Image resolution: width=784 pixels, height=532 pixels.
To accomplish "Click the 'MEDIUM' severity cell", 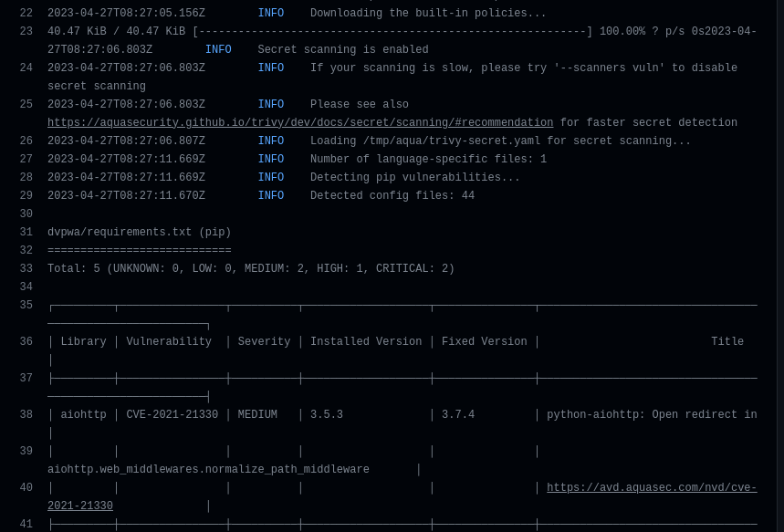I will point(257,414).
